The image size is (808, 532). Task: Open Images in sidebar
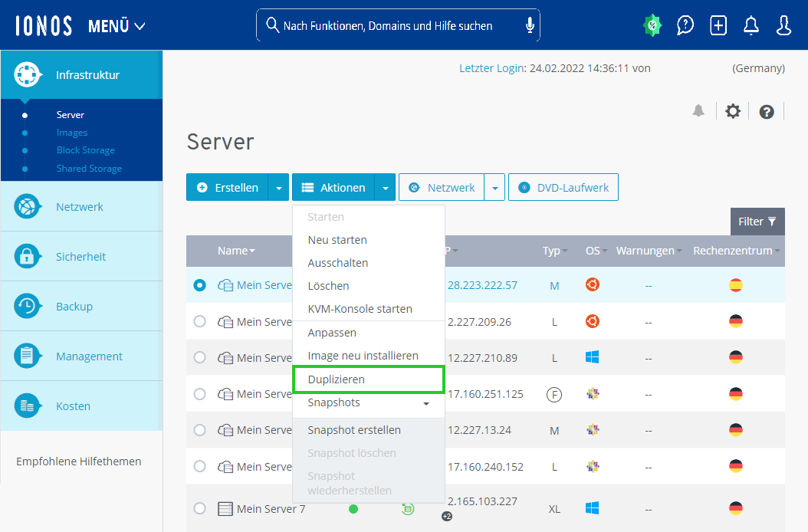[71, 133]
